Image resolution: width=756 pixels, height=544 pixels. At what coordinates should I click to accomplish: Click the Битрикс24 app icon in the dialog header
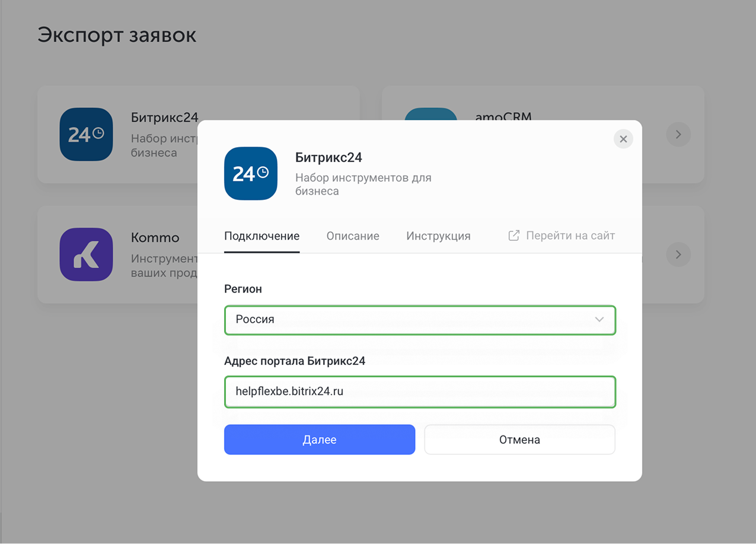[x=250, y=173]
